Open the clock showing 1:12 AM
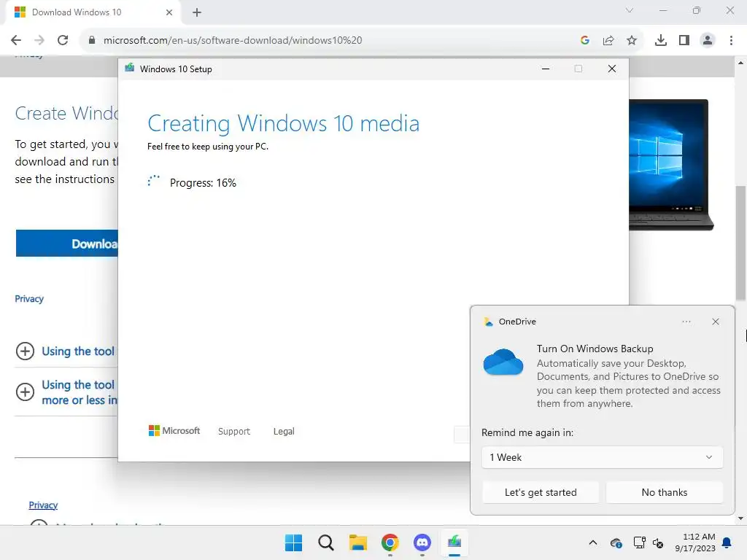 695,542
